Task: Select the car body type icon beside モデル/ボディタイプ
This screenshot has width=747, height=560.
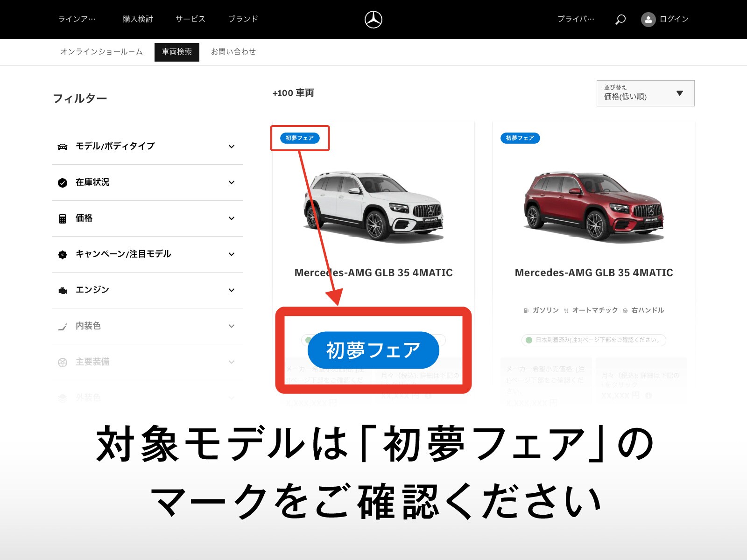Action: (62, 146)
